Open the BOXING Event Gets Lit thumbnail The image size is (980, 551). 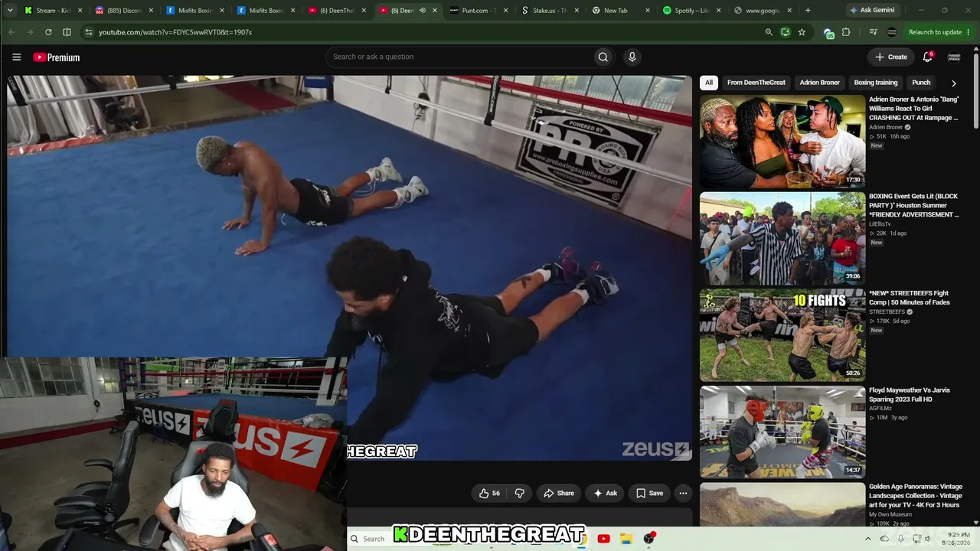[782, 239]
